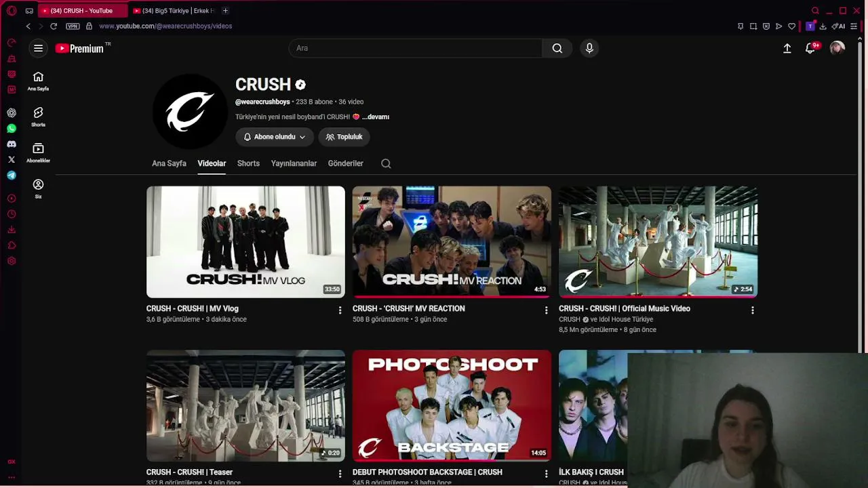This screenshot has height=488, width=868.
Task: Open ChatGPT in the Opera sidebar
Action: point(12,113)
